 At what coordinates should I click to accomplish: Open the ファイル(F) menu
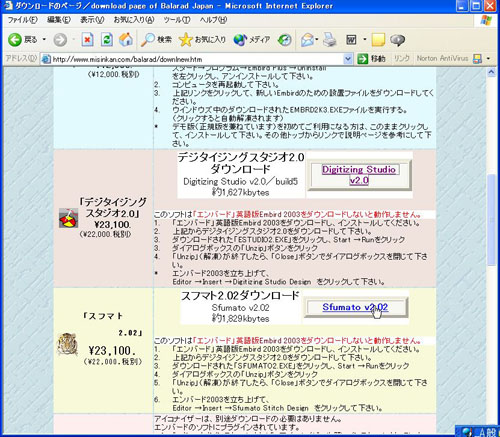(22, 20)
